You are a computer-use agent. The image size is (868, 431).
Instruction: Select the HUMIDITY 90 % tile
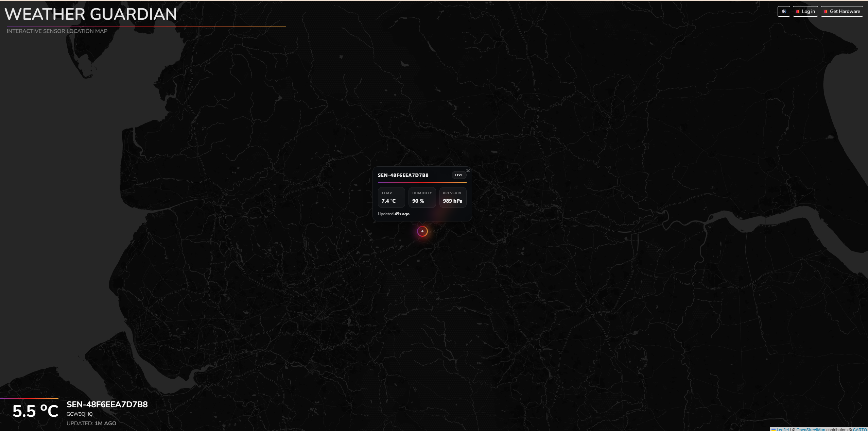(422, 197)
